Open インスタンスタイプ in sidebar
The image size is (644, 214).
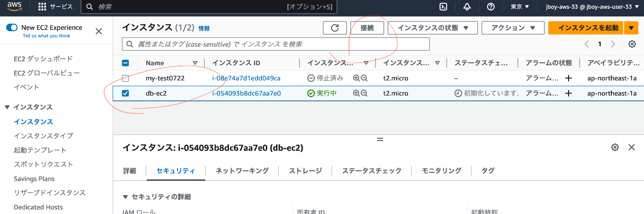[43, 136]
